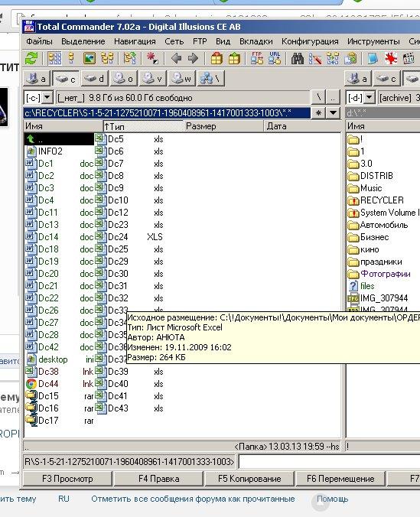Open network neighborhood backslash drive button

coord(210,79)
